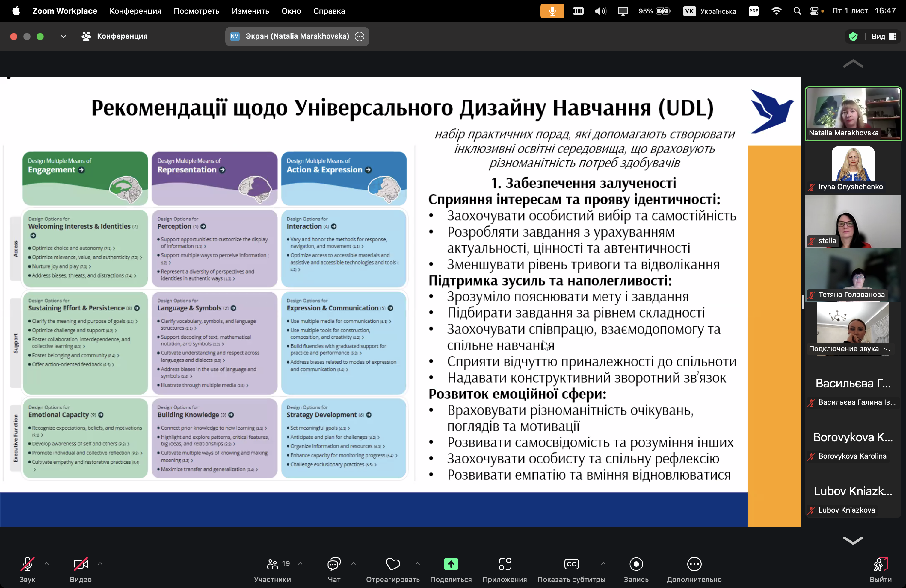Open the Конференция meeting info button
Image resolution: width=906 pixels, height=588 pixels.
coord(114,36)
